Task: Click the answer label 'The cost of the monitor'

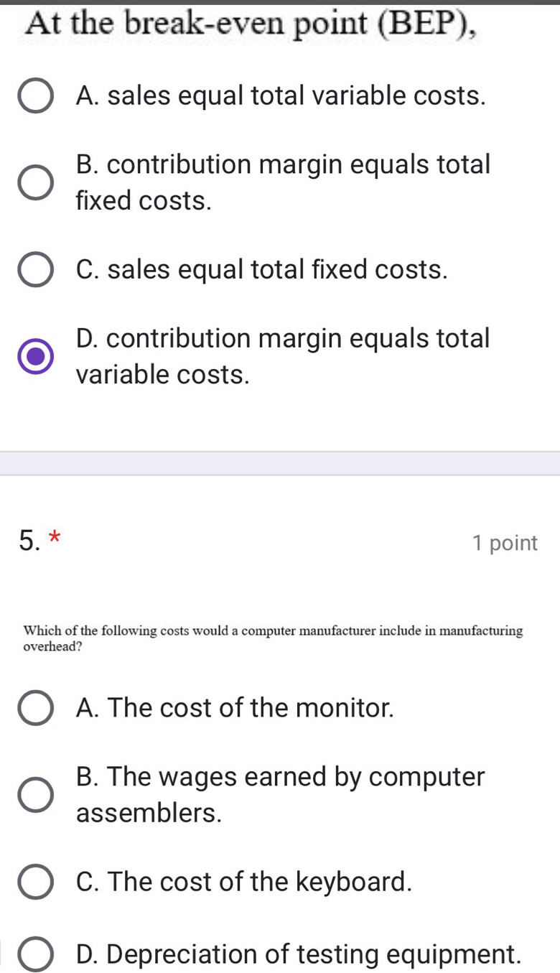Action: (x=235, y=709)
